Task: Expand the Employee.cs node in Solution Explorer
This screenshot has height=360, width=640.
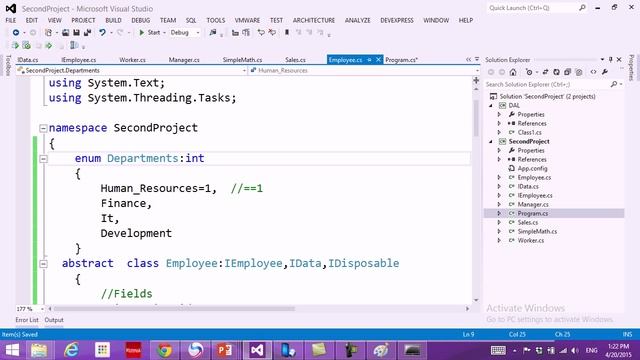Action: coord(499,178)
